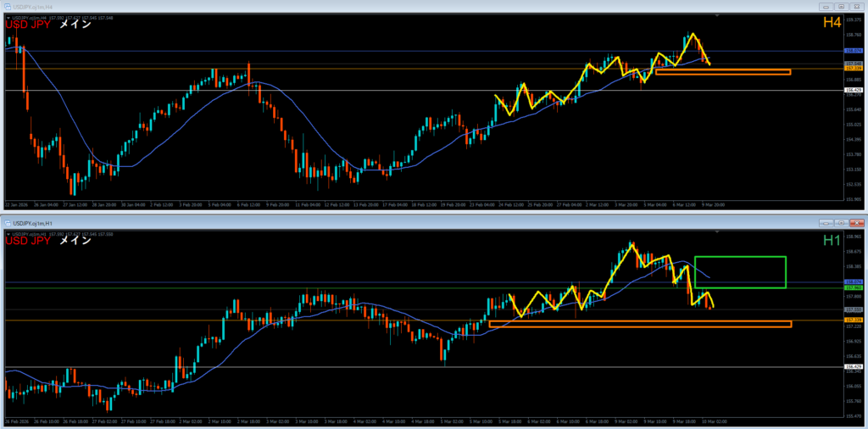This screenshot has height=429, width=868.
Task: Click the blue 158.074 price label on H4
Action: [854, 51]
